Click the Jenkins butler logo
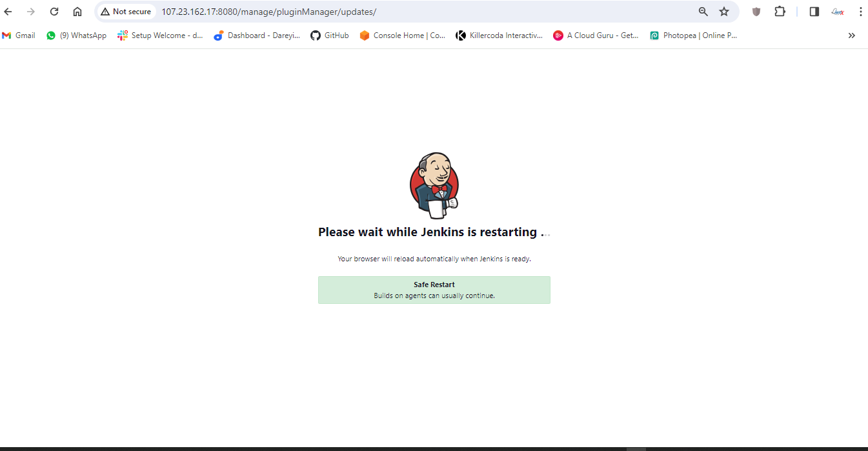 (434, 185)
